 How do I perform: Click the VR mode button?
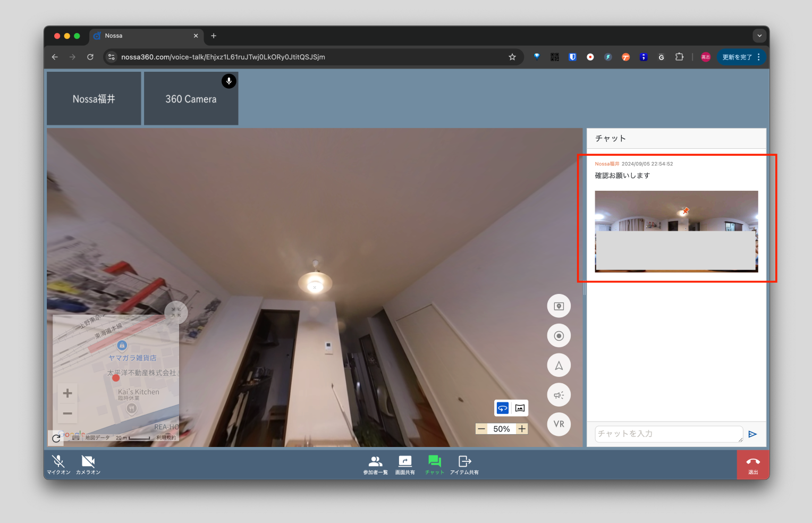(x=559, y=424)
